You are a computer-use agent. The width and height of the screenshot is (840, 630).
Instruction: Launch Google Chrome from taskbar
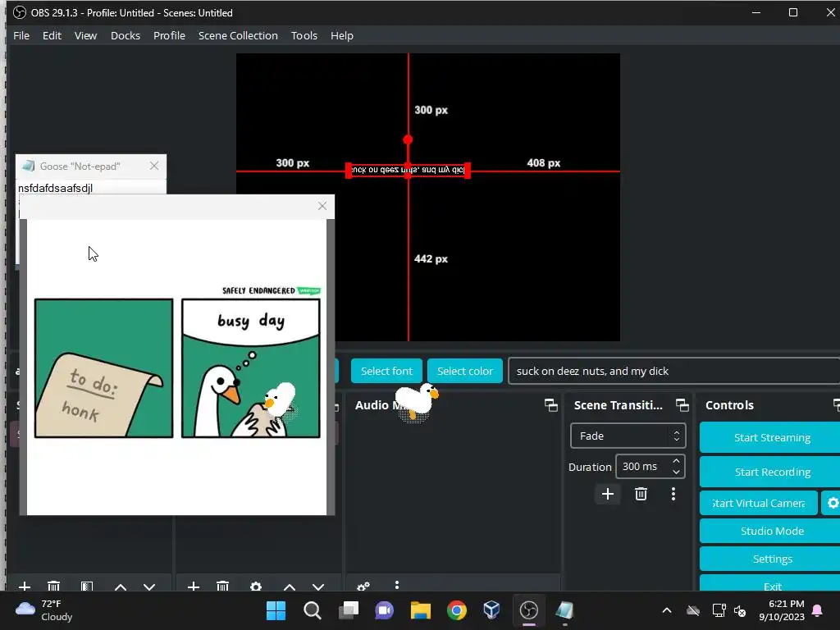click(x=456, y=610)
